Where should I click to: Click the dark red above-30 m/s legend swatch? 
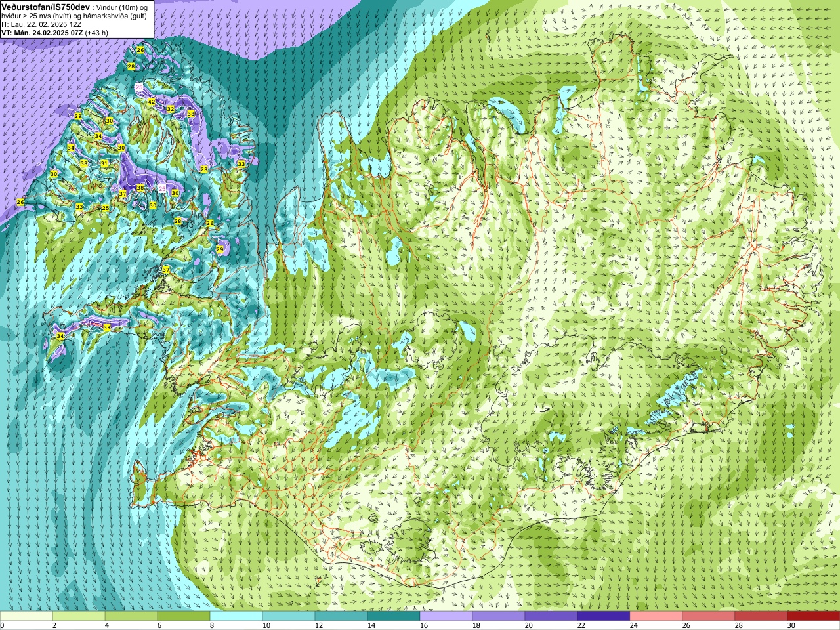click(x=814, y=616)
